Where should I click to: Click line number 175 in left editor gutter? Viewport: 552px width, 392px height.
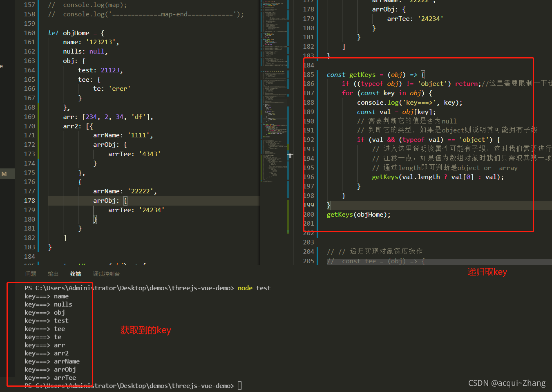pyautogui.click(x=30, y=173)
